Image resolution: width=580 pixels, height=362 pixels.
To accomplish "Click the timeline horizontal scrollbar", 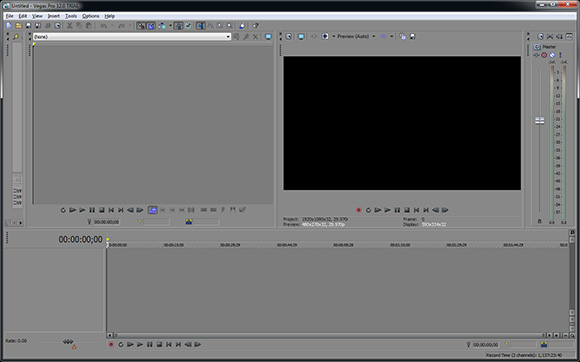I will coord(328,335).
